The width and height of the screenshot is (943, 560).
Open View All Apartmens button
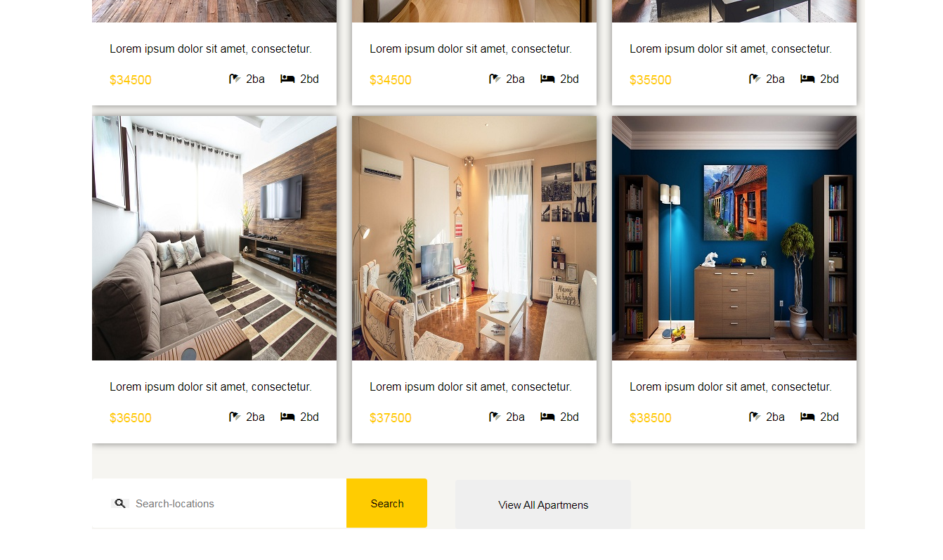point(543,504)
